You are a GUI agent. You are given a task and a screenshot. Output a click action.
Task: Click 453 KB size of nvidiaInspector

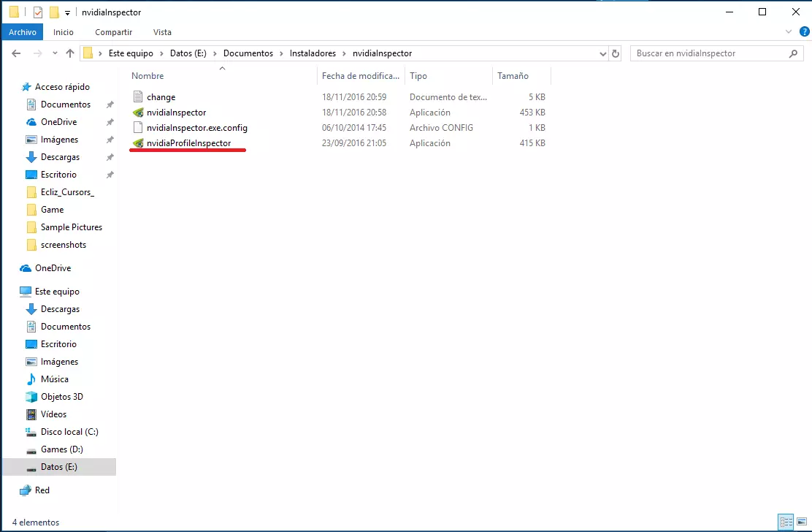[532, 113]
